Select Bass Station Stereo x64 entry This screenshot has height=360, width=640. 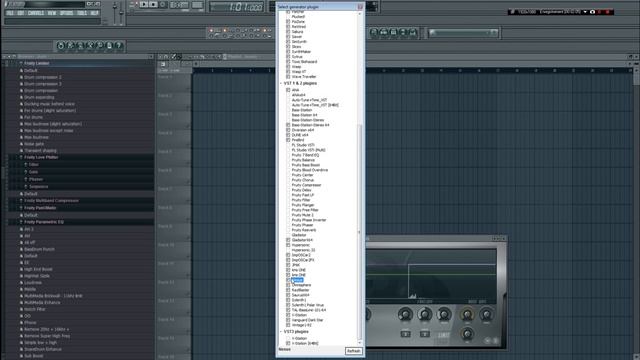pyautogui.click(x=311, y=125)
